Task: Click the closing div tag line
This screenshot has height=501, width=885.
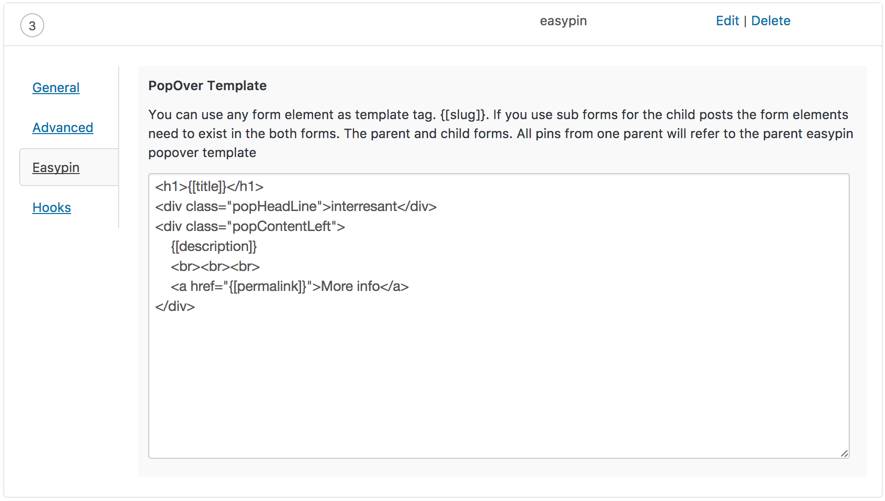Action: pos(175,306)
